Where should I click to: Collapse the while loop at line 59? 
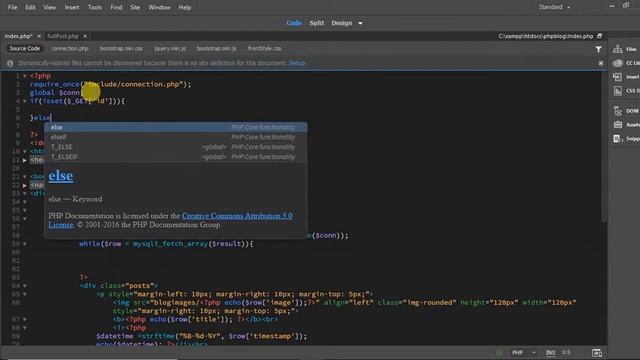pos(24,244)
